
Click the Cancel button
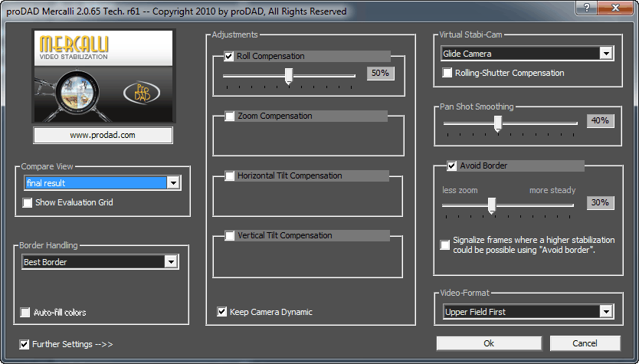tap(585, 343)
